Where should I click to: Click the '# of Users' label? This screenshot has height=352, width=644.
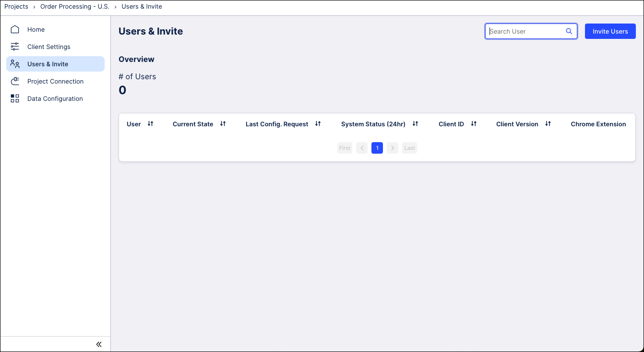tap(137, 76)
